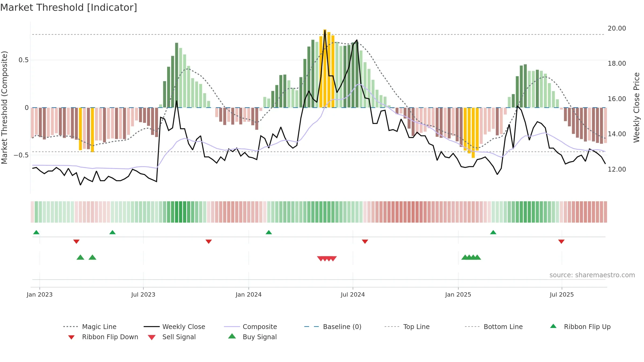The image size is (644, 362).
Task: Toggle the Ribbon Flip Up legend entry
Action: [580, 327]
